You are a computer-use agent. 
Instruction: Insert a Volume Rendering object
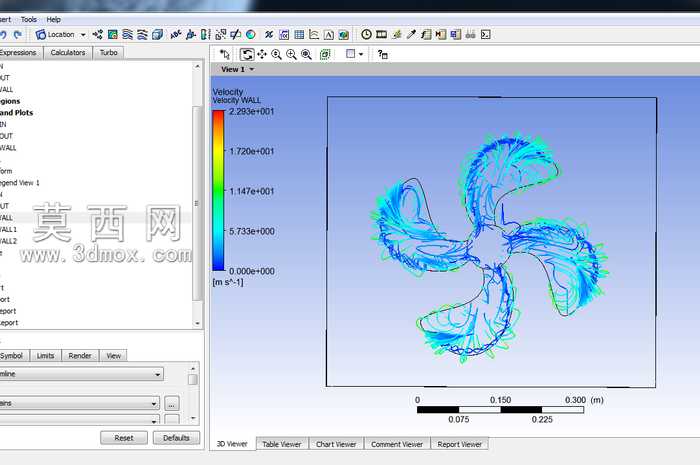tap(157, 34)
